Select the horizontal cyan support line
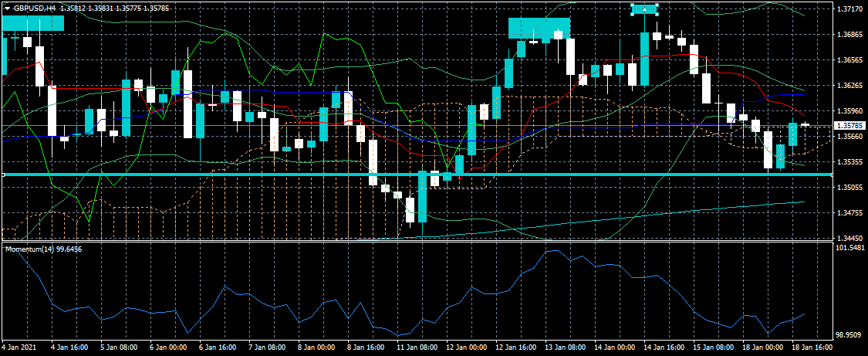Screen dimensions: 868x356 click(x=418, y=175)
